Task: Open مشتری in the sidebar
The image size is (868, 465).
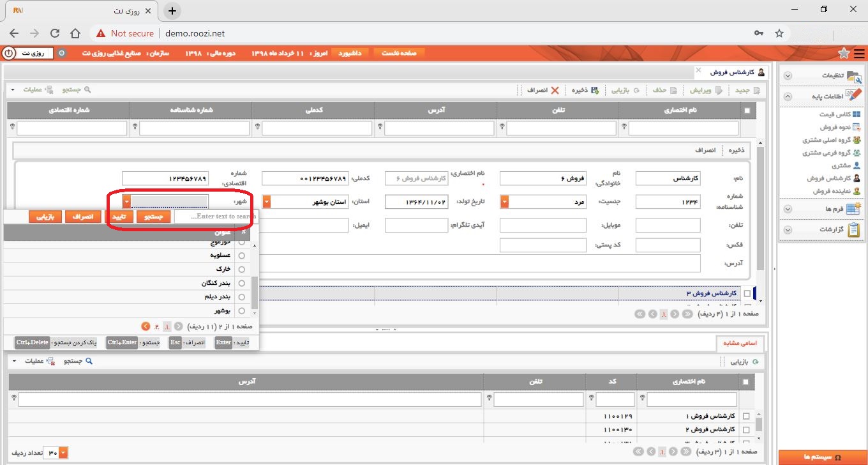Action: (x=846, y=165)
